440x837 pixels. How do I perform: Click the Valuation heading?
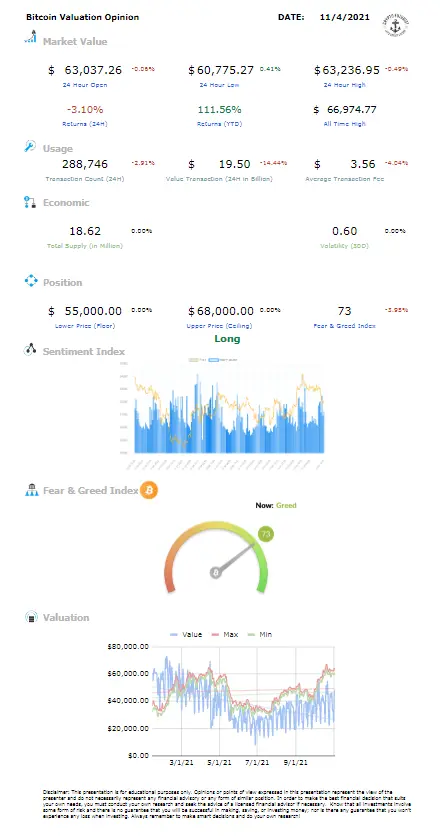[x=66, y=618]
